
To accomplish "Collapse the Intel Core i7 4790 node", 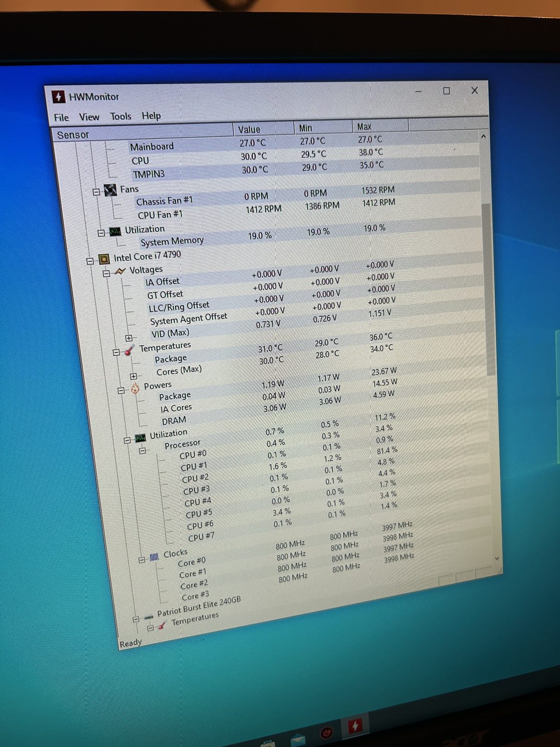I will [x=90, y=261].
